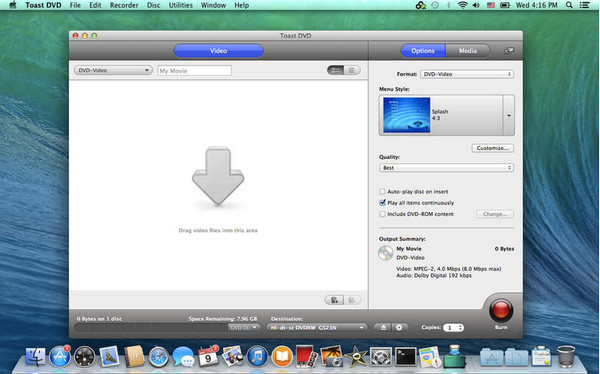Open Calendar in the Dock
Image resolution: width=600 pixels, height=374 pixels.
click(208, 357)
